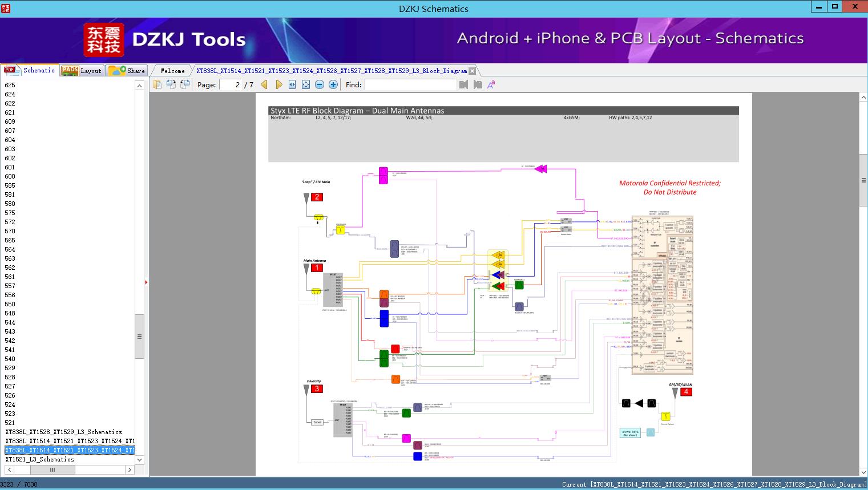Collapse the side panel with red arrow
Viewport: 868px width, 490px height.
pos(146,282)
